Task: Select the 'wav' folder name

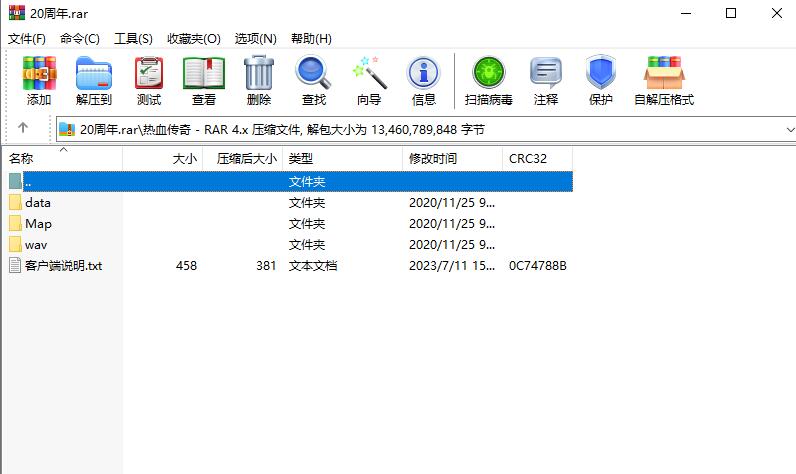Action: [36, 245]
